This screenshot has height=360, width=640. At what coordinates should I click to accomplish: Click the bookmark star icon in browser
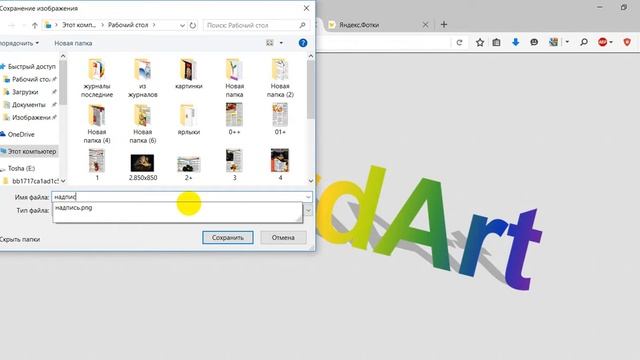(x=480, y=42)
